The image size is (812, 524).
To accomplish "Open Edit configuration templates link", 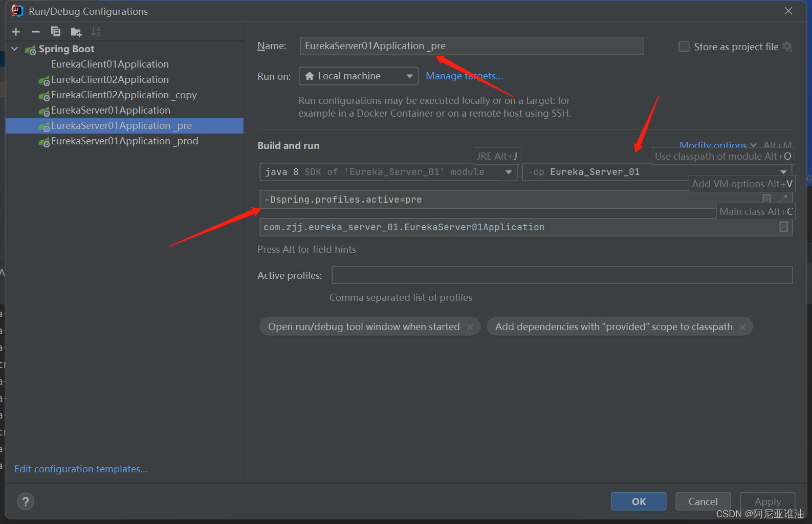I will [x=81, y=469].
